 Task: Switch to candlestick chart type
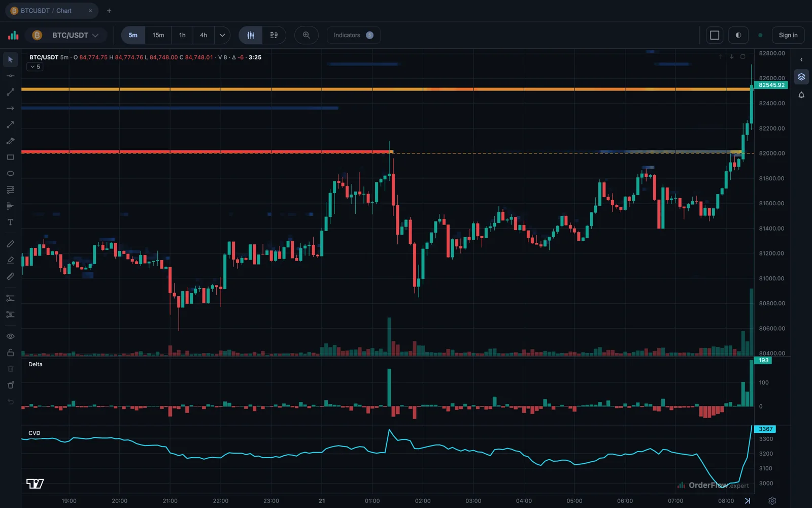click(x=251, y=35)
